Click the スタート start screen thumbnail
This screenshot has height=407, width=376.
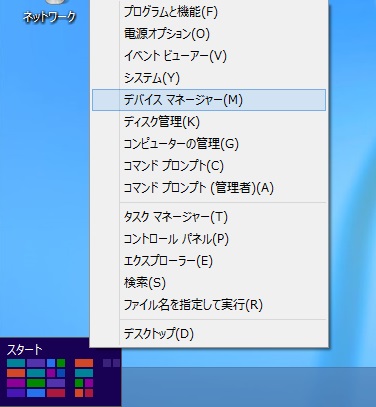60,372
